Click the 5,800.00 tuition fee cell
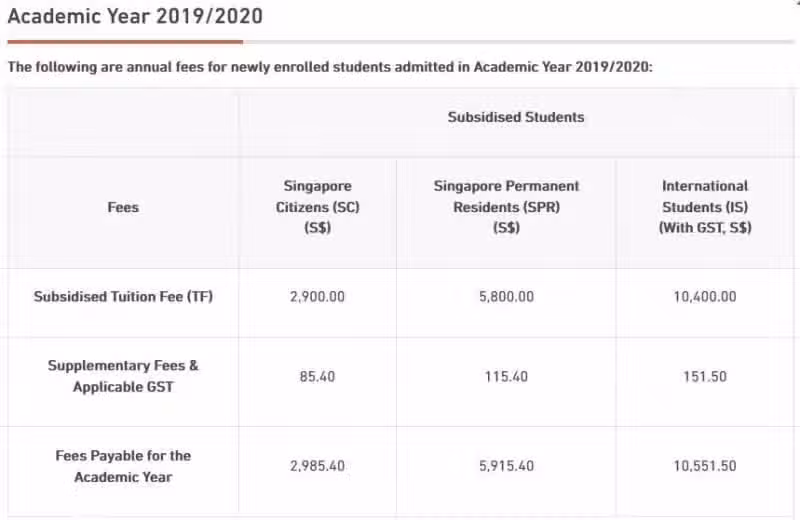 coord(506,296)
